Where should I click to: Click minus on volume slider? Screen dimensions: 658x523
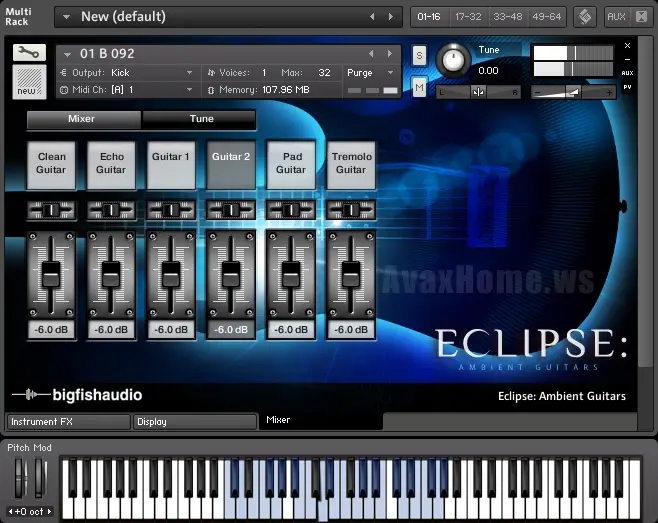[538, 92]
